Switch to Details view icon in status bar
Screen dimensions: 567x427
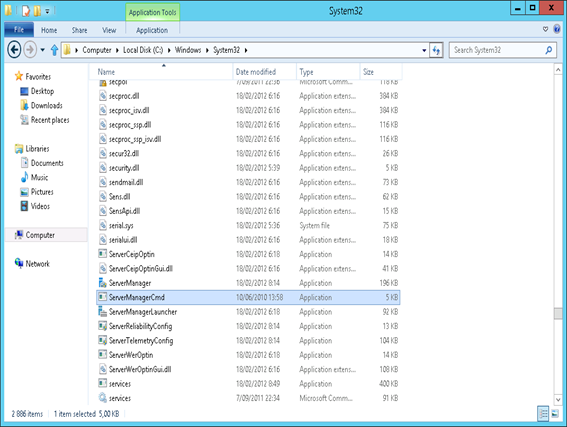click(543, 414)
